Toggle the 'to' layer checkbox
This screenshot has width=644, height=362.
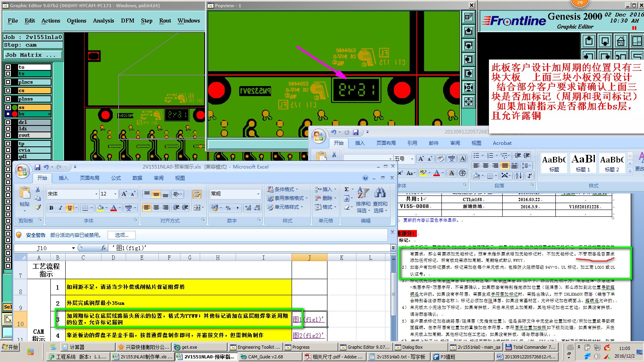pos(8,67)
